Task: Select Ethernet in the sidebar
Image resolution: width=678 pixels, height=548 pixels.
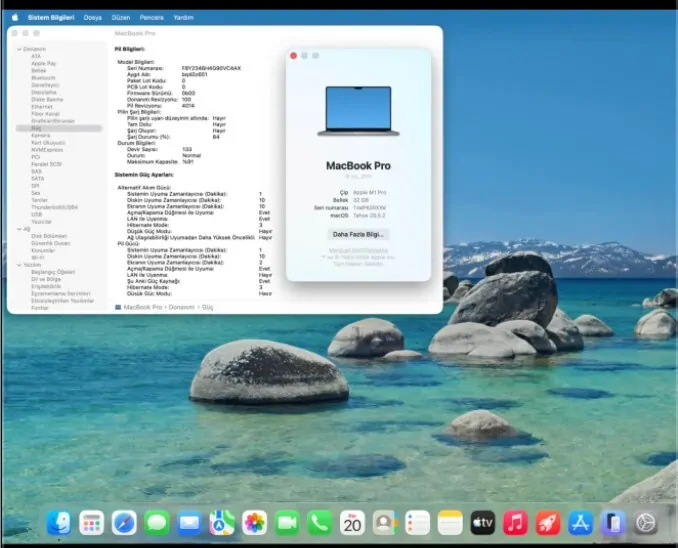Action: (x=42, y=106)
